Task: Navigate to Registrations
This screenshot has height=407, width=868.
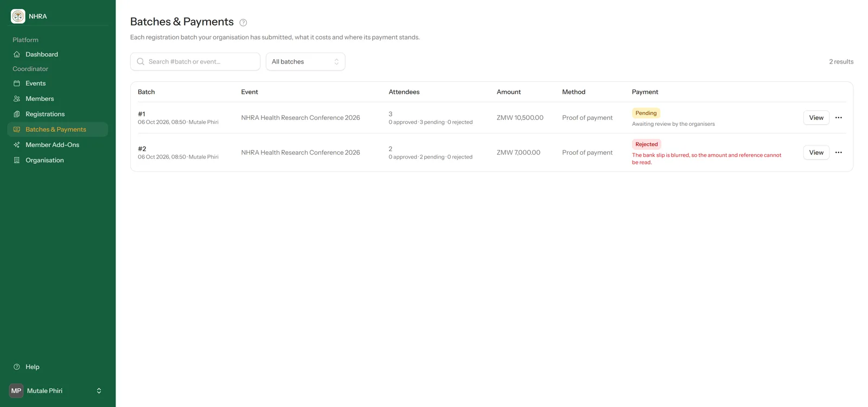Action: pos(58,114)
